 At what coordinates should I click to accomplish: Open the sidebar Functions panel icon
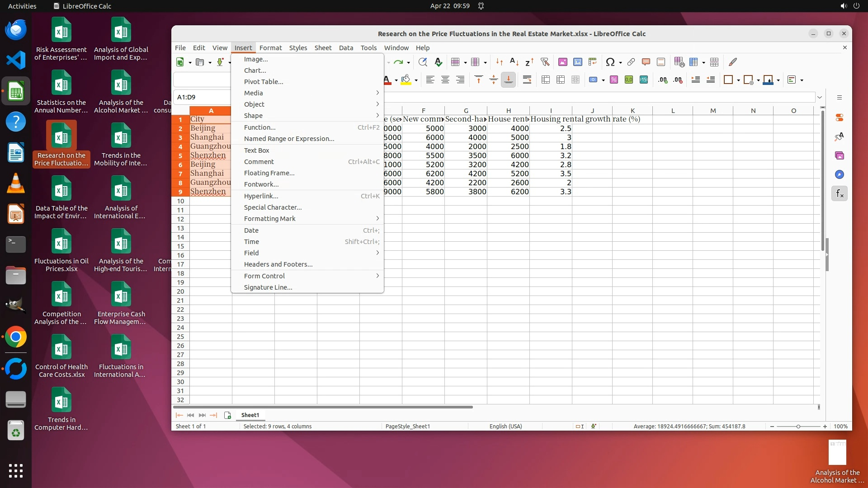[x=840, y=194]
